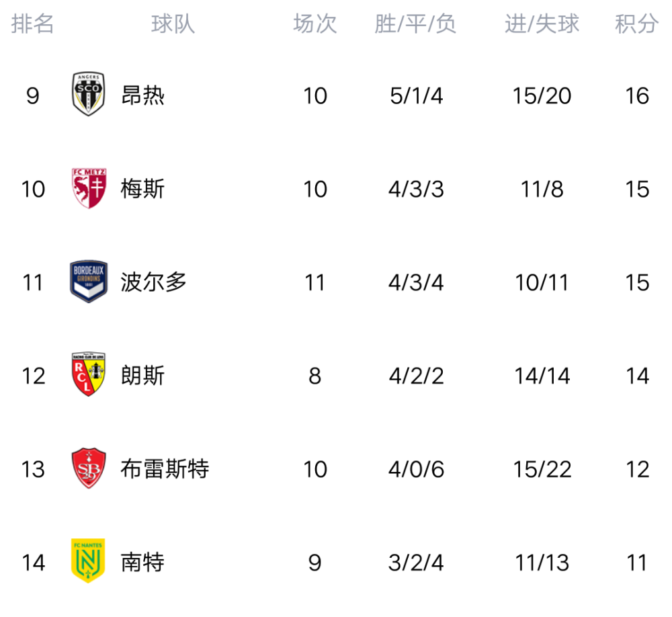Select 朗斯's 4/2/2 record
The image size is (672, 617).
(x=416, y=376)
